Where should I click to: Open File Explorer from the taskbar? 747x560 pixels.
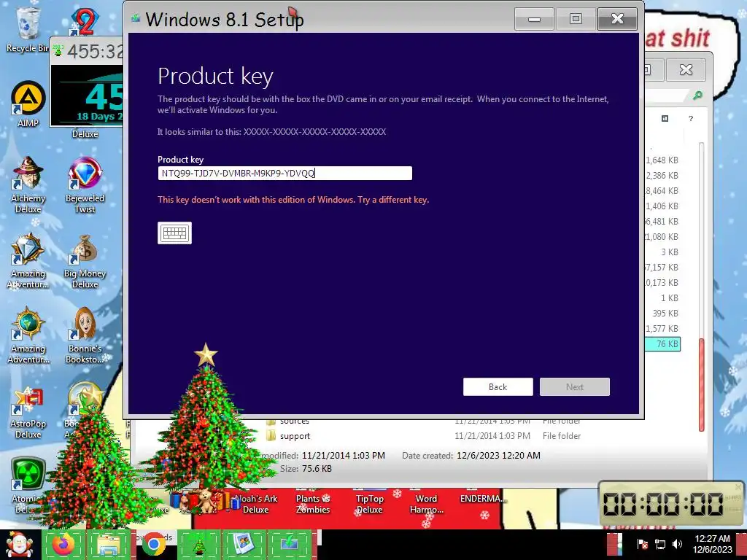(x=109, y=545)
